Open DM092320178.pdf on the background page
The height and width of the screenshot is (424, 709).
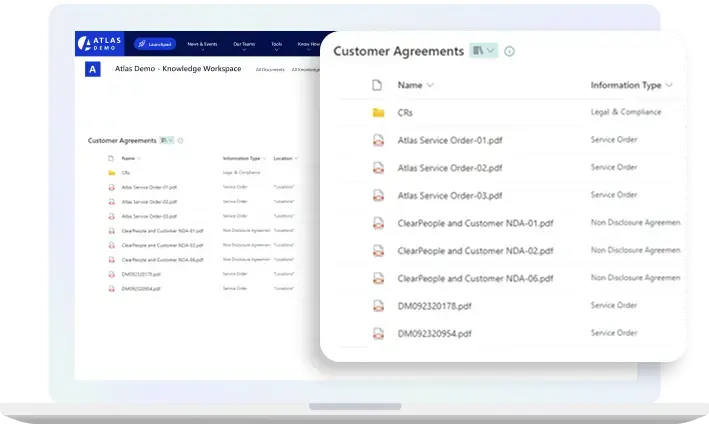click(141, 274)
